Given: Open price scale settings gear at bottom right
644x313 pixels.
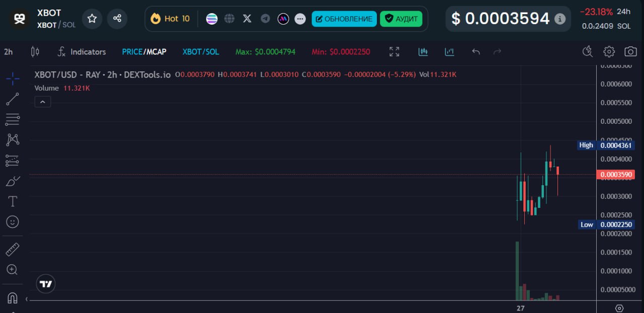Looking at the screenshot, I should point(620,308).
